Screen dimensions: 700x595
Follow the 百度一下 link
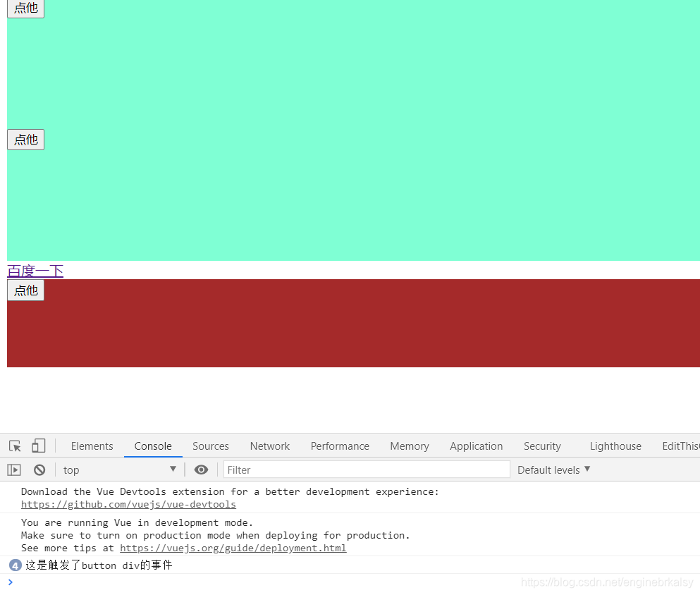tap(35, 271)
